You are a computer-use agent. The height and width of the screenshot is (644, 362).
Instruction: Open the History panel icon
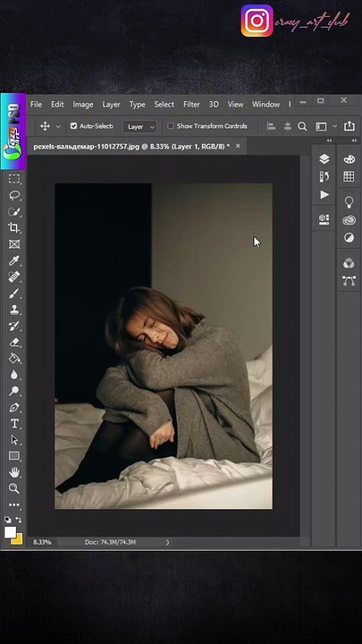click(x=324, y=176)
